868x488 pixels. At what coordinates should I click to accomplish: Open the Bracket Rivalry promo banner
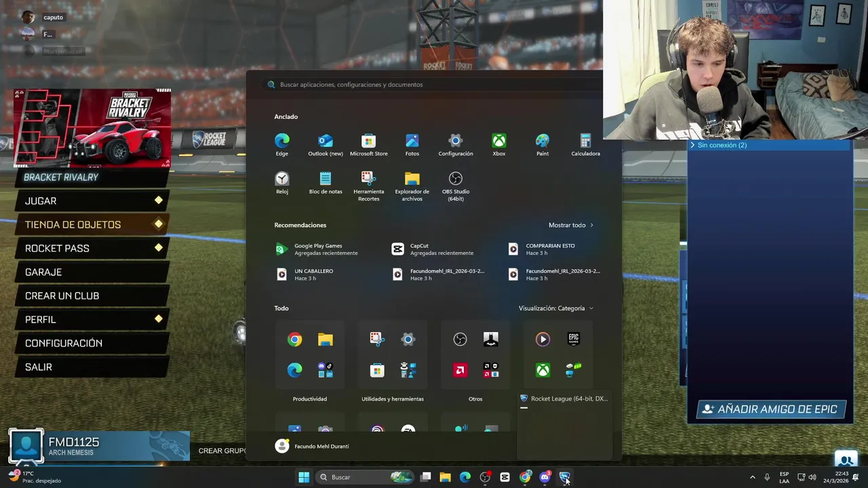point(92,127)
